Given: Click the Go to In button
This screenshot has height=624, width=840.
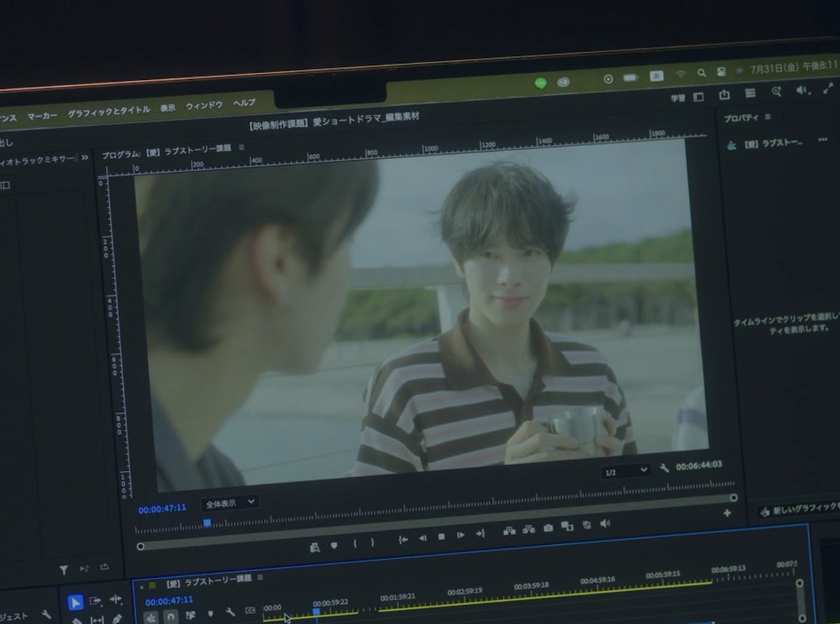Looking at the screenshot, I should point(403,539).
